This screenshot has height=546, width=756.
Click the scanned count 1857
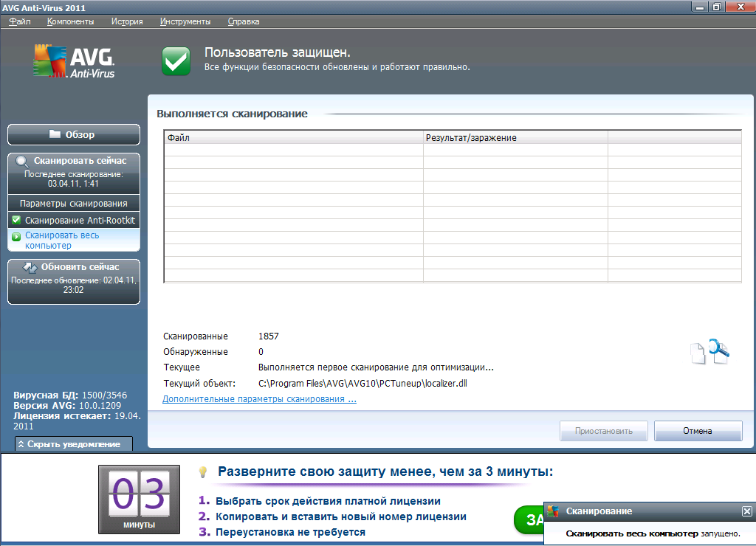coord(269,336)
